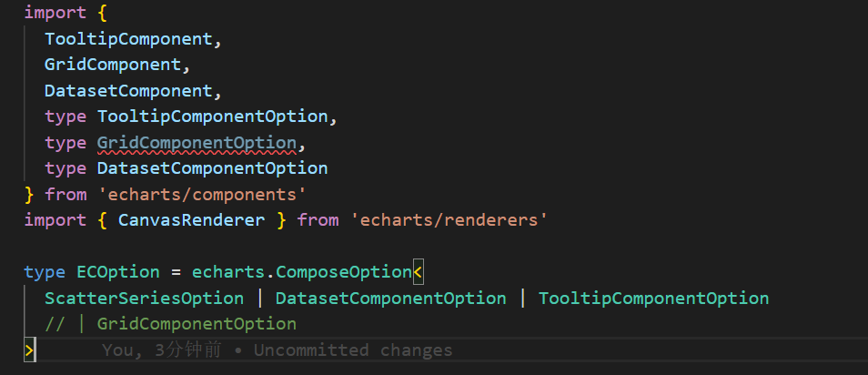
Task: Click TooltipComponentOption in the union type
Action: [653, 298]
